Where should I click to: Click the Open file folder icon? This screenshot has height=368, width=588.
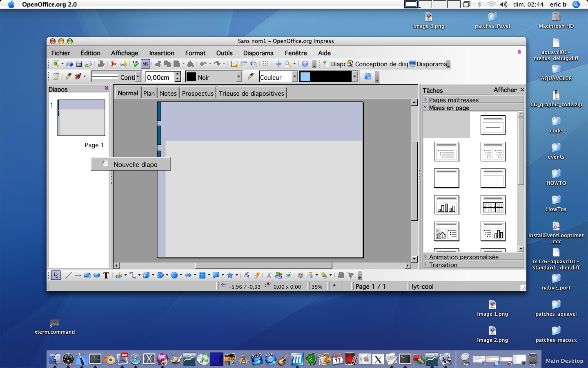tap(70, 64)
